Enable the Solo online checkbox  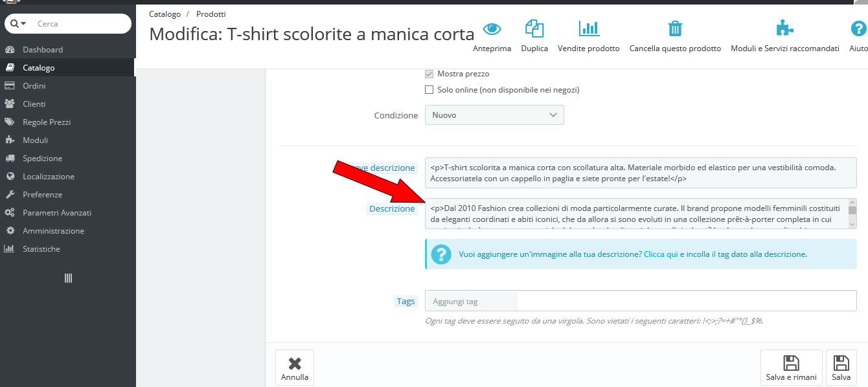tap(429, 90)
